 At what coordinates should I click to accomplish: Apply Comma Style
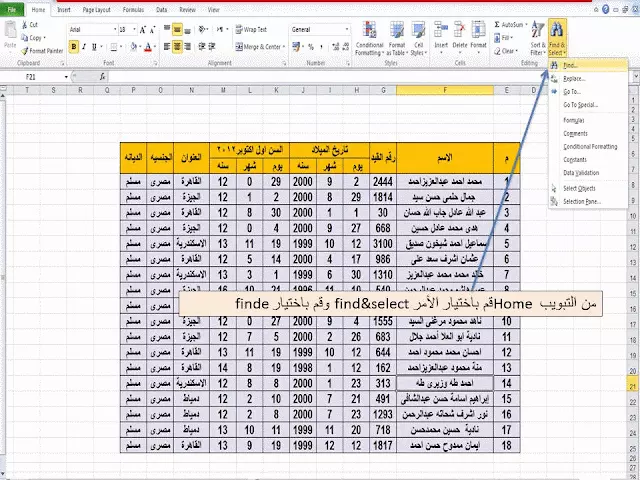pyautogui.click(x=321, y=47)
